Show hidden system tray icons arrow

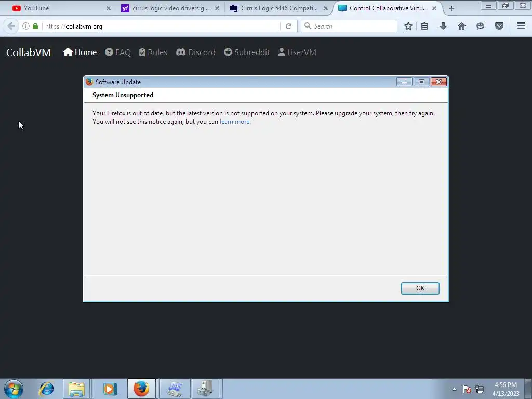click(x=454, y=389)
